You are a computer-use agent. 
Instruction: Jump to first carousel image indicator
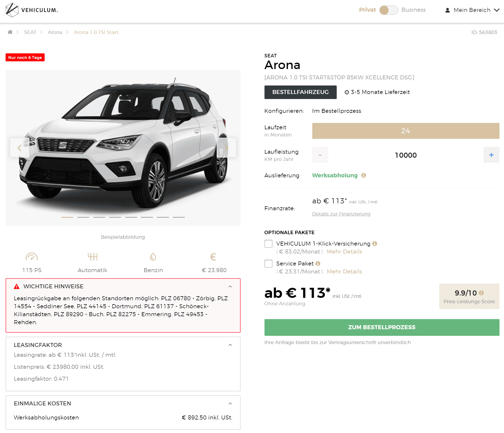[x=67, y=217]
